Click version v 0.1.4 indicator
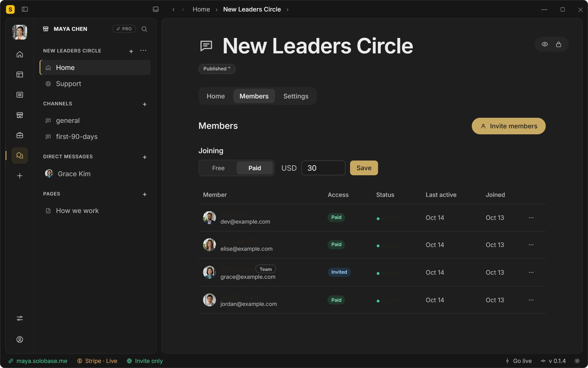588x368 pixels. pos(553,361)
